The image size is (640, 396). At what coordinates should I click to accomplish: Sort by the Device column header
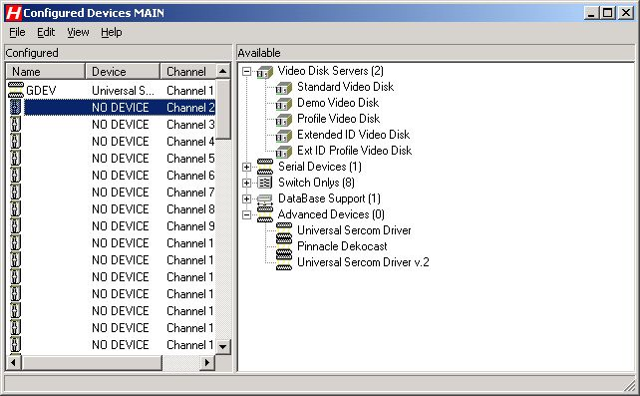click(122, 71)
